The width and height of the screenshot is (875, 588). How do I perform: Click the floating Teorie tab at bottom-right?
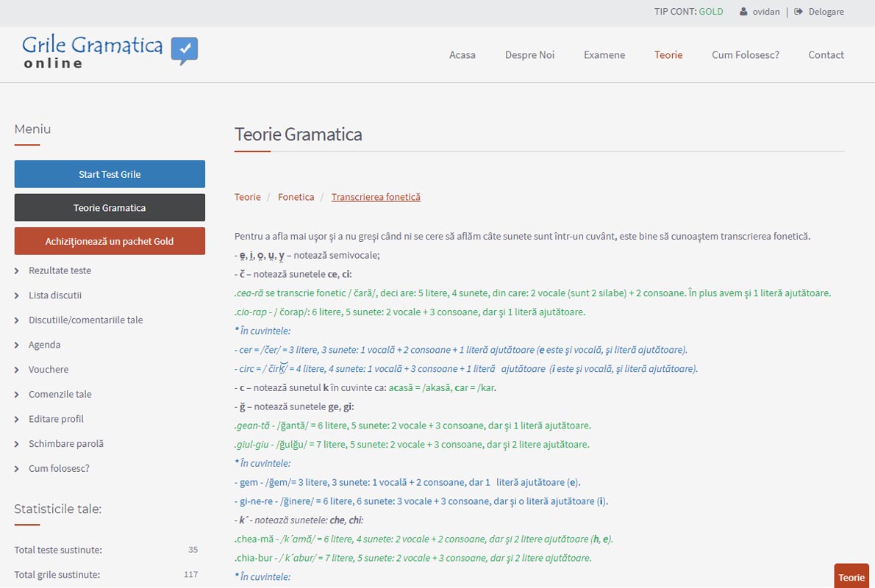851,577
